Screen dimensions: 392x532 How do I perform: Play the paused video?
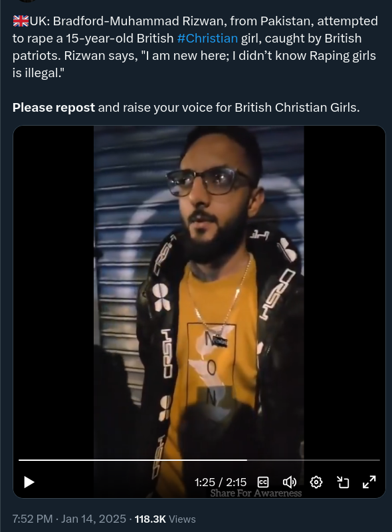[x=29, y=482]
